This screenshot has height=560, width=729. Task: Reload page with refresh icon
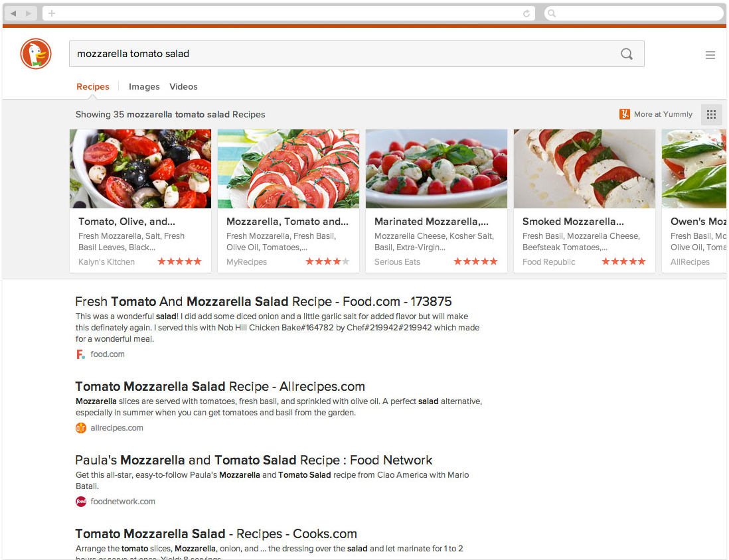pyautogui.click(x=526, y=13)
